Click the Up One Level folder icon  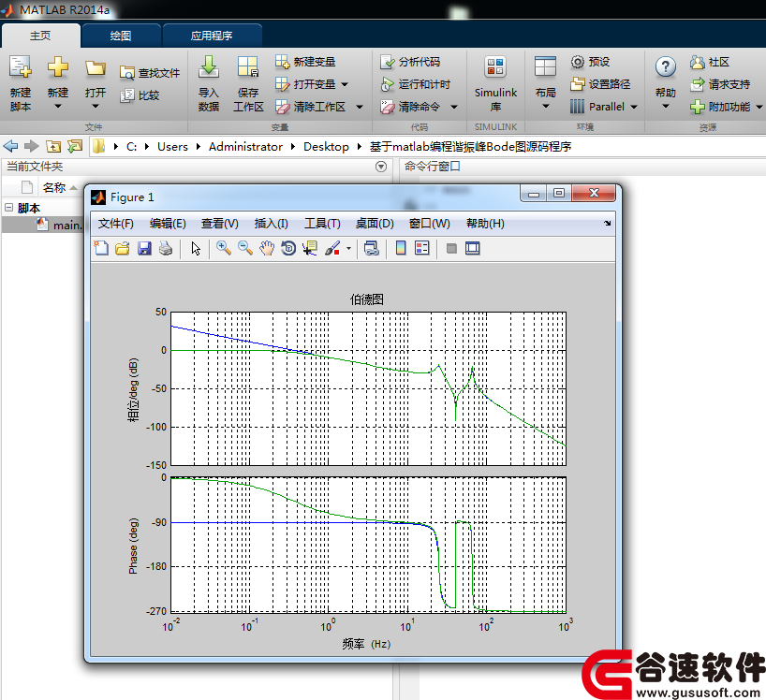click(53, 146)
